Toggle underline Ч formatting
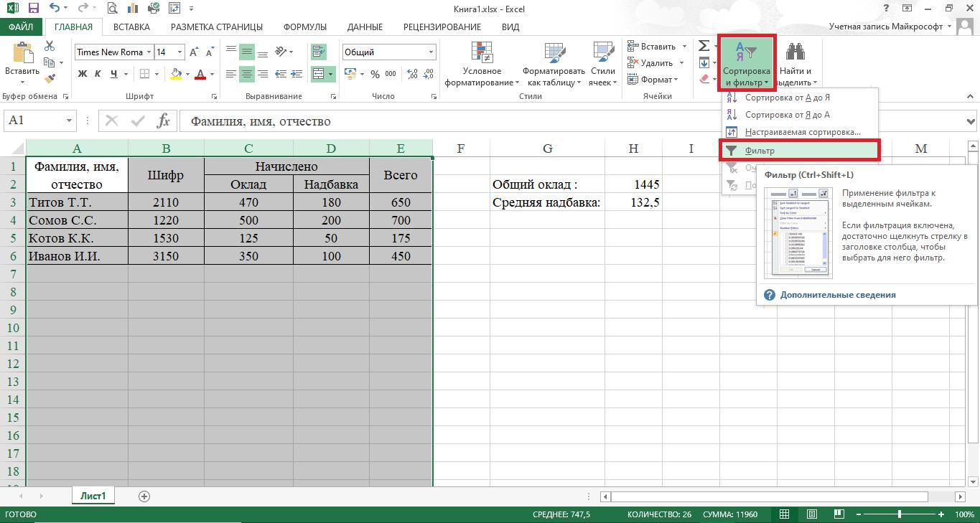Image resolution: width=980 pixels, height=523 pixels. (113, 74)
